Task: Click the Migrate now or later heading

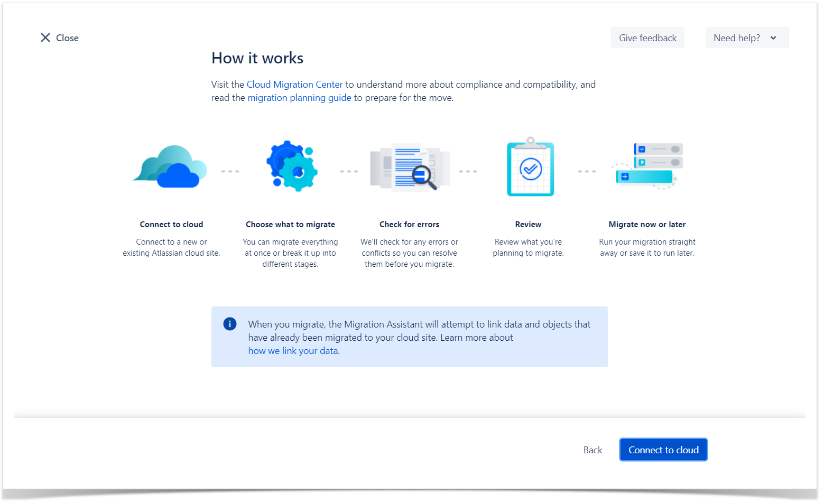Action: pyautogui.click(x=647, y=225)
